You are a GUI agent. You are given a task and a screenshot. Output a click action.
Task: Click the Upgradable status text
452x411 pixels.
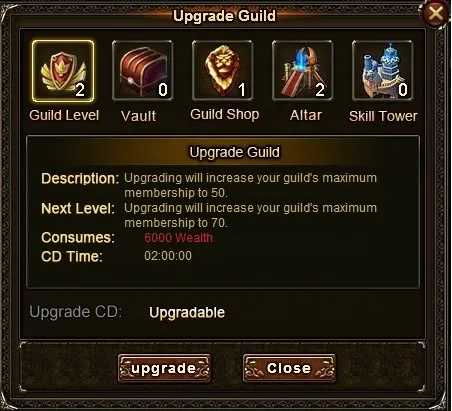click(187, 313)
